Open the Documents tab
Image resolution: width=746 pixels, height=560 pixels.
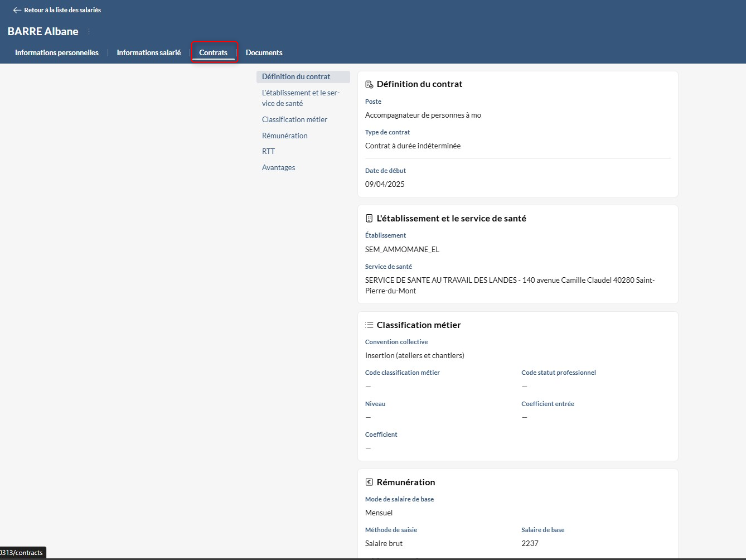tap(264, 52)
